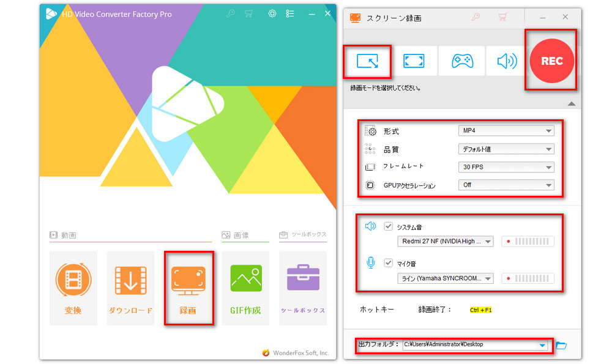Click the スクリーン録画 window logo icon
This screenshot has width=612, height=364.
355,18
